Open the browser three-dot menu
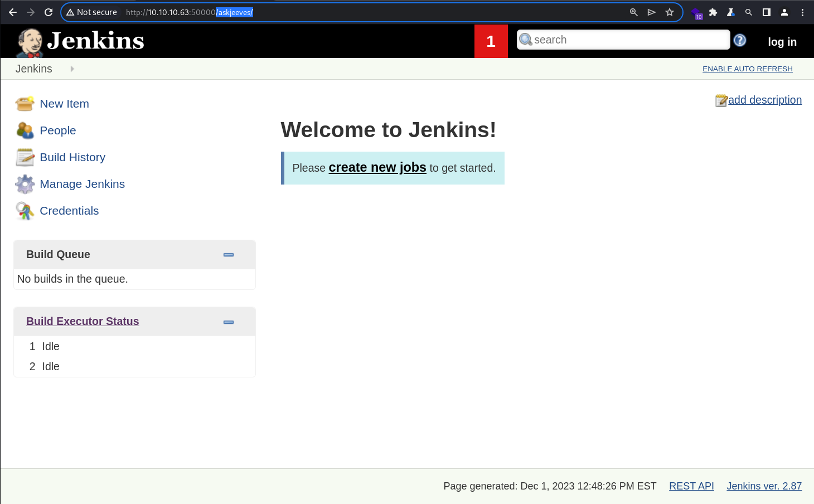The height and width of the screenshot is (504, 814). [802, 12]
